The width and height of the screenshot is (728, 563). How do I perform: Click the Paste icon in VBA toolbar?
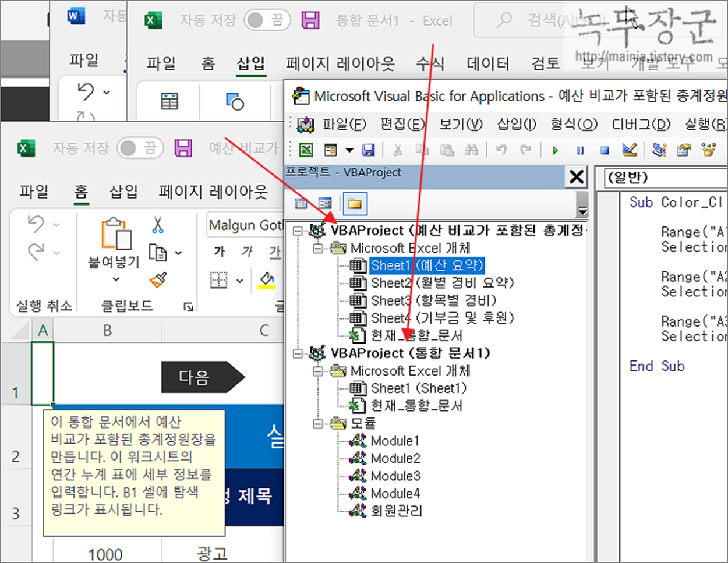coord(447,150)
